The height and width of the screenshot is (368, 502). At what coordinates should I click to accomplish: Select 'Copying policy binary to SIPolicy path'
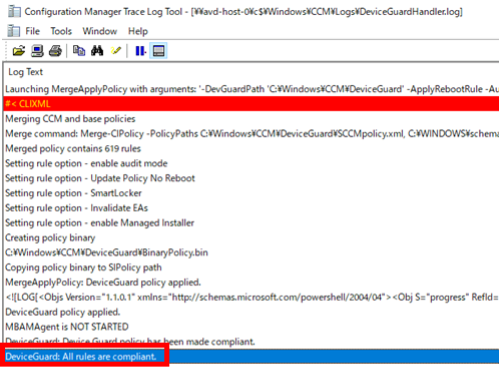252,267
